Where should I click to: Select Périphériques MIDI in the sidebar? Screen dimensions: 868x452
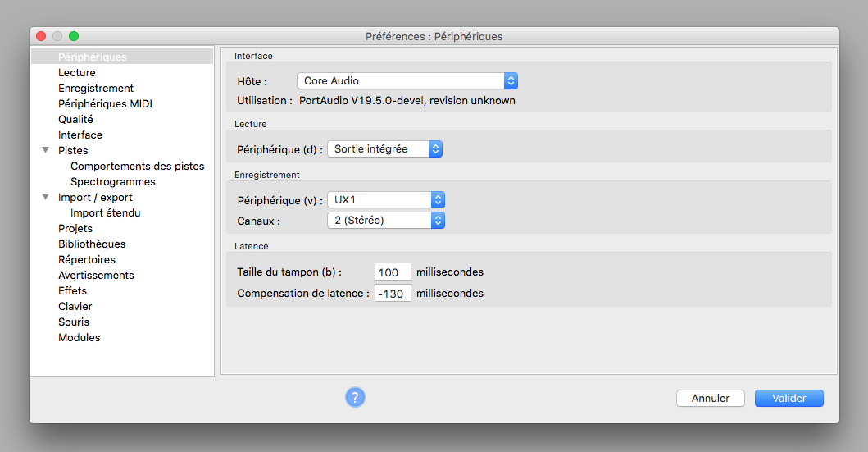point(105,104)
